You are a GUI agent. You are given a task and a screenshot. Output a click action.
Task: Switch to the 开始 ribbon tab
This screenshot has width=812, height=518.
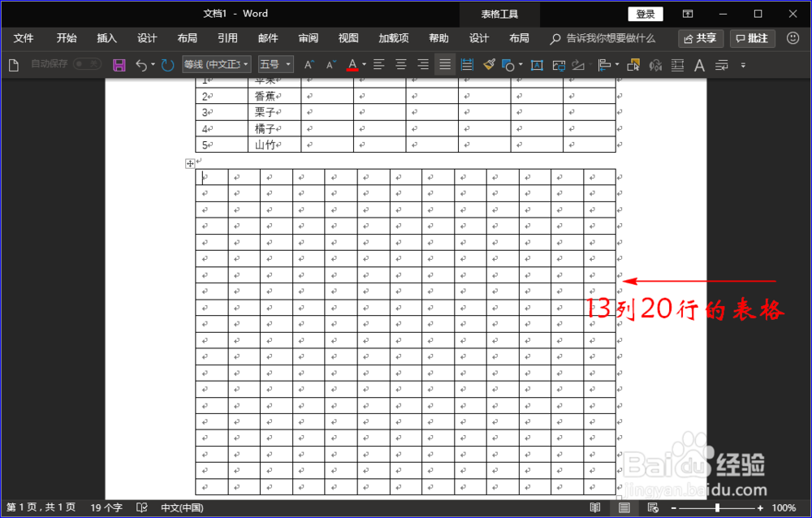coord(67,38)
